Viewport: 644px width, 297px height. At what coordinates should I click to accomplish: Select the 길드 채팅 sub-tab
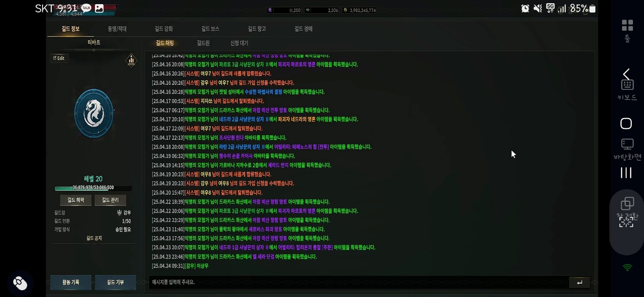(x=165, y=43)
